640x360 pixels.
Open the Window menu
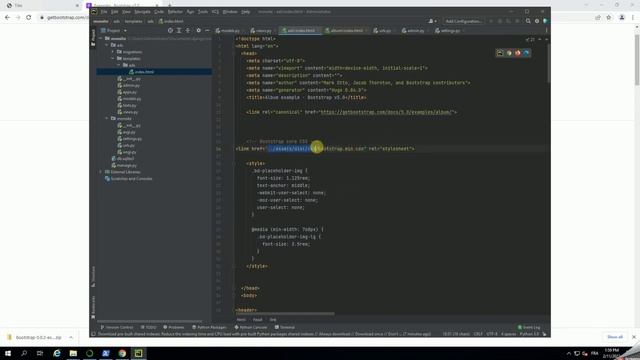[230, 12]
